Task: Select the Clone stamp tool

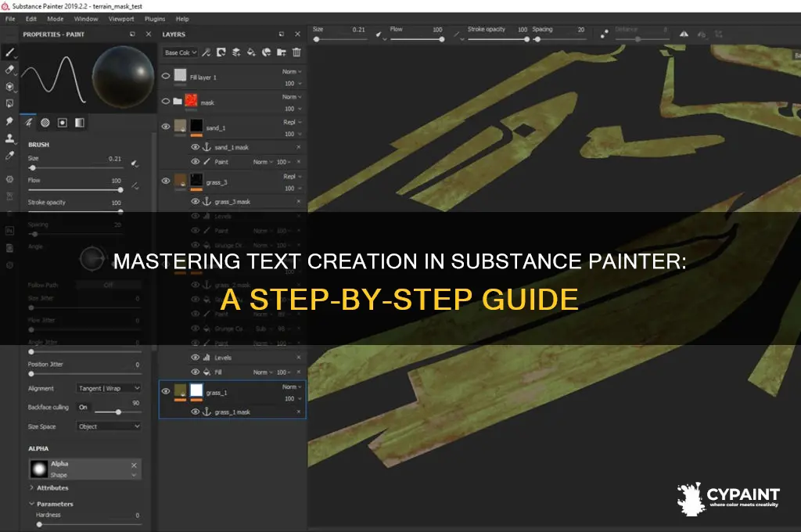Action: tap(9, 138)
